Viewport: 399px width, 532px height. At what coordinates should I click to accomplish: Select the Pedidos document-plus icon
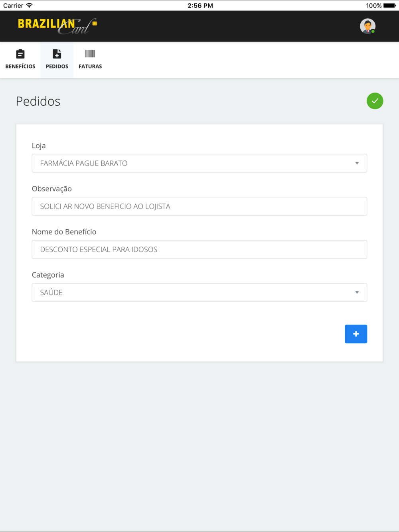tap(57, 54)
